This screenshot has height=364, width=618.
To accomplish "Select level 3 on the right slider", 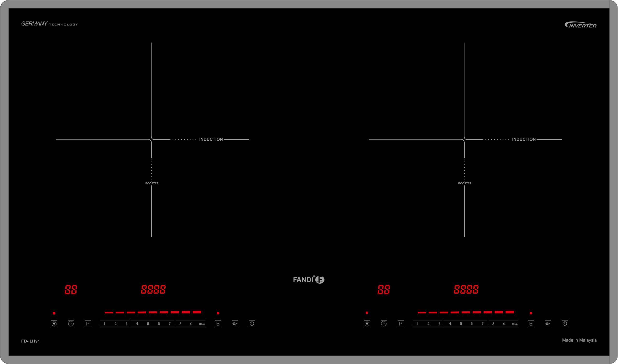I will pos(439,324).
